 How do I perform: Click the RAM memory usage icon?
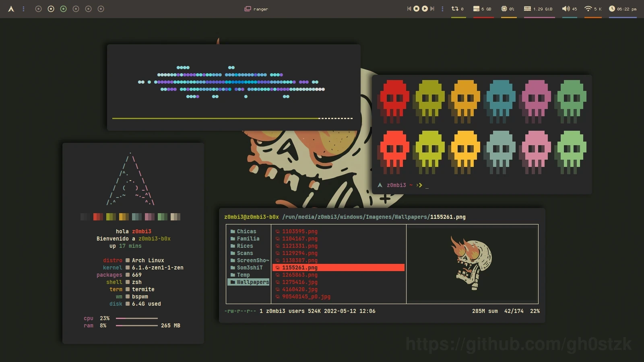click(x=527, y=8)
